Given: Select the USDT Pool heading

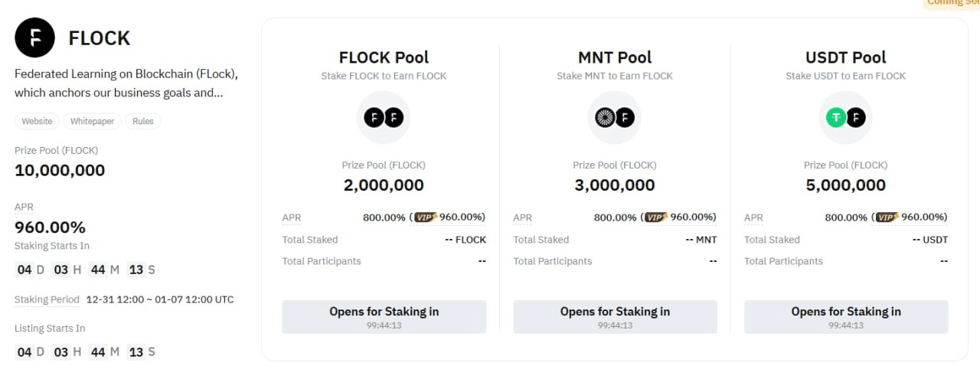Looking at the screenshot, I should [x=845, y=57].
